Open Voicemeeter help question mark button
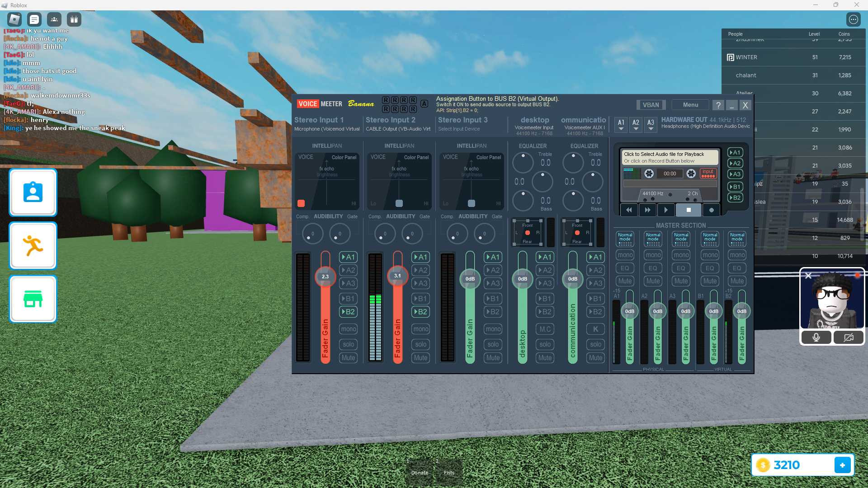Screen dimensions: 868x488 718,105
